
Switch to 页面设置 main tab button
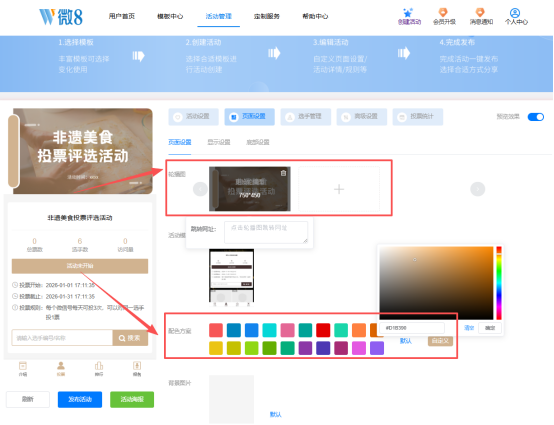point(249,117)
